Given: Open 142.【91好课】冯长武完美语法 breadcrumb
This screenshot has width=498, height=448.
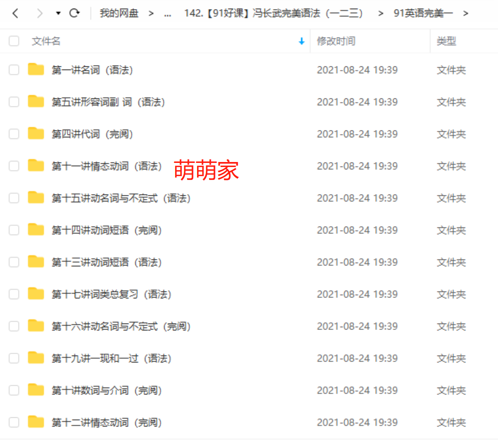Looking at the screenshot, I should (273, 13).
